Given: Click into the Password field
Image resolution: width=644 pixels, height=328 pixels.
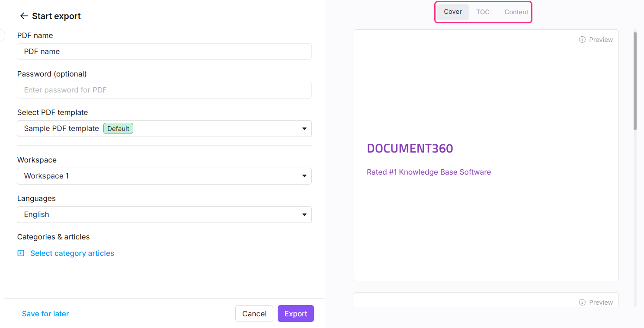Looking at the screenshot, I should tap(164, 90).
